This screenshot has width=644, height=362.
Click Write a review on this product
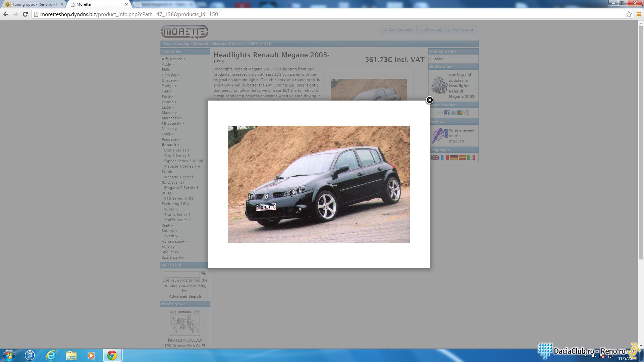click(x=462, y=136)
